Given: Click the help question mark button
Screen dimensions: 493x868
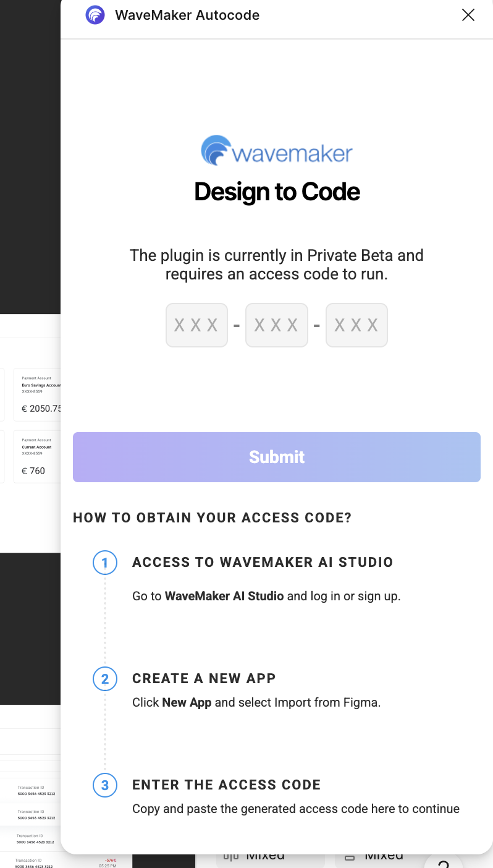Looking at the screenshot, I should pyautogui.click(x=443, y=861).
